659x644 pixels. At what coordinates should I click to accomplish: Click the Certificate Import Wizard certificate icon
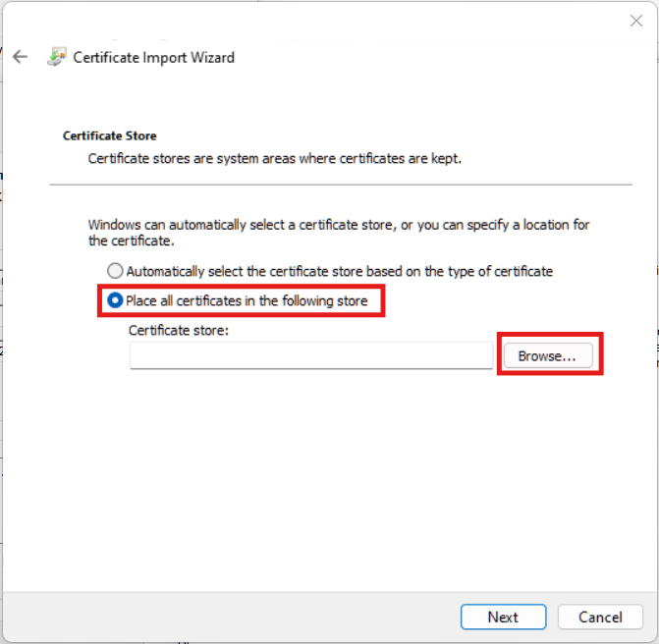click(56, 57)
